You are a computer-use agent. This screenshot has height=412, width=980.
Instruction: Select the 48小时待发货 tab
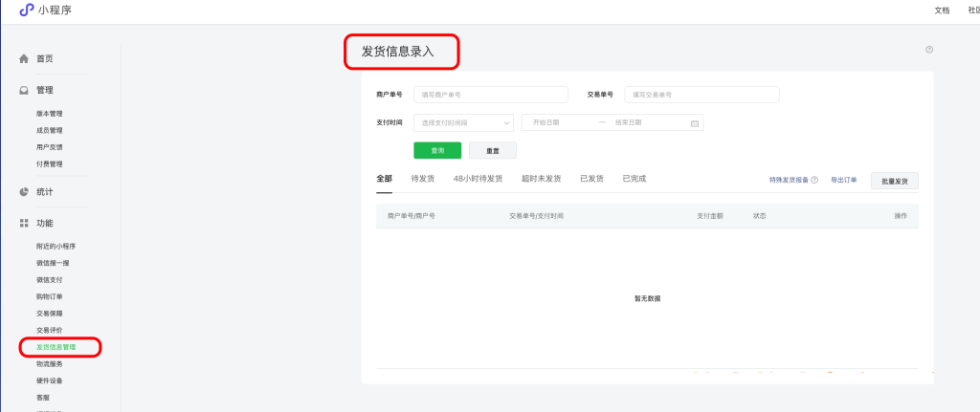pyautogui.click(x=478, y=179)
